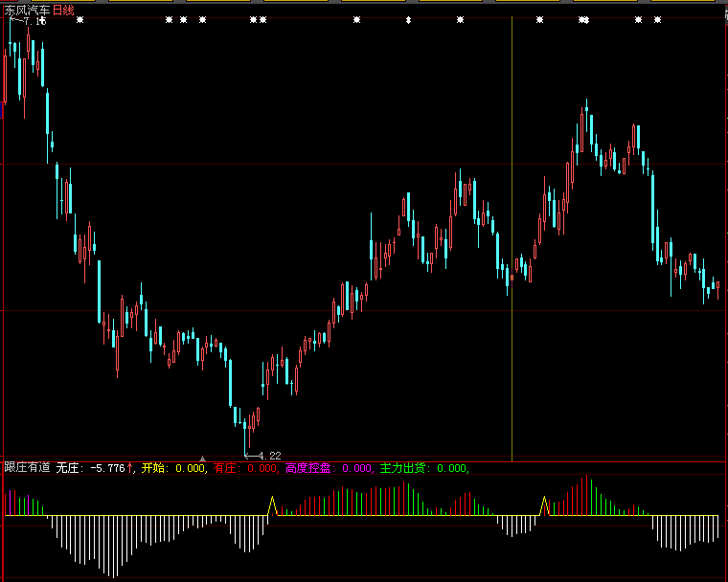
Task: Open the last star marker on the top row
Action: (657, 19)
